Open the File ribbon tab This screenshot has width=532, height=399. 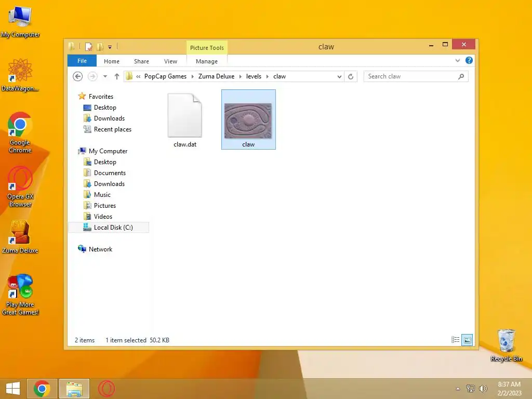[82, 61]
